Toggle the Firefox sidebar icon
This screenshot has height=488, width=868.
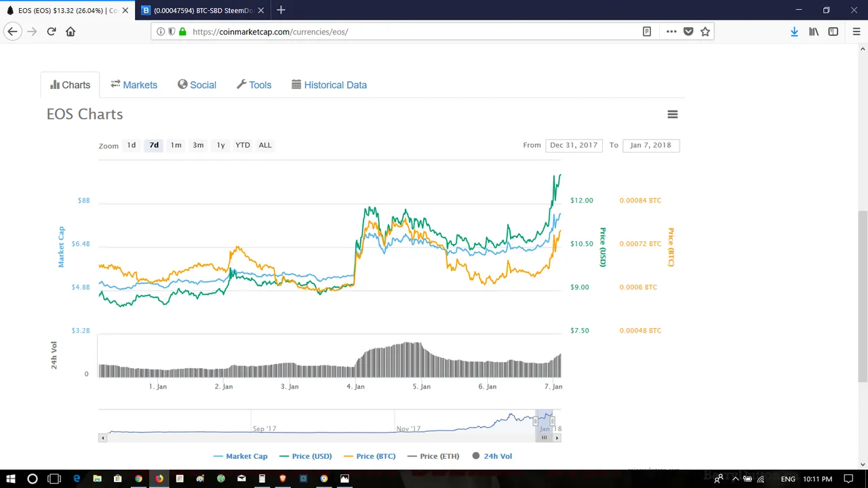tap(833, 31)
